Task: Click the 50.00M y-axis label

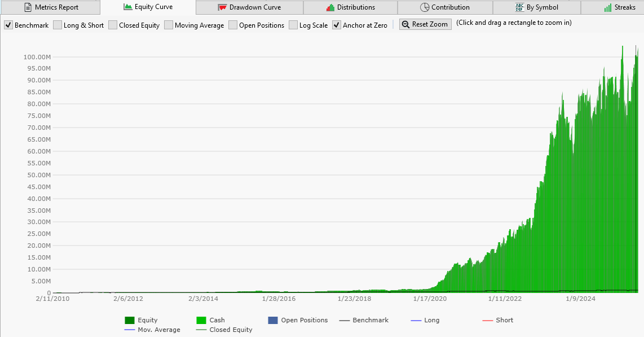Action: (x=38, y=175)
